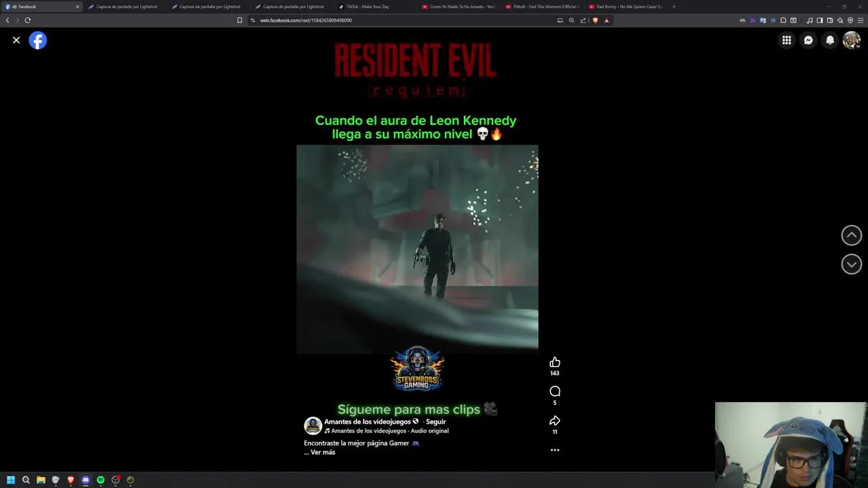Open Amantes de los videojuegos page name

pyautogui.click(x=367, y=422)
